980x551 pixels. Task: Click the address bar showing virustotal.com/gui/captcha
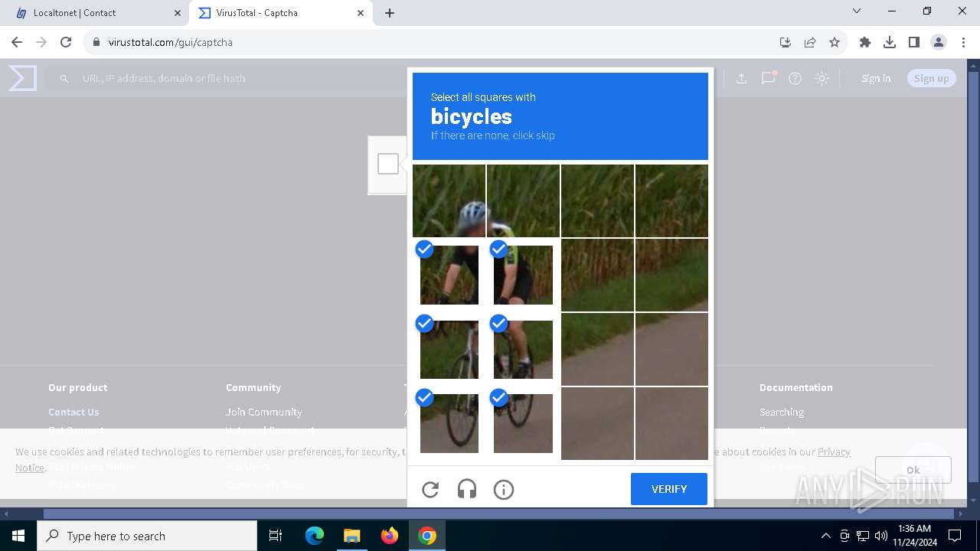point(429,42)
